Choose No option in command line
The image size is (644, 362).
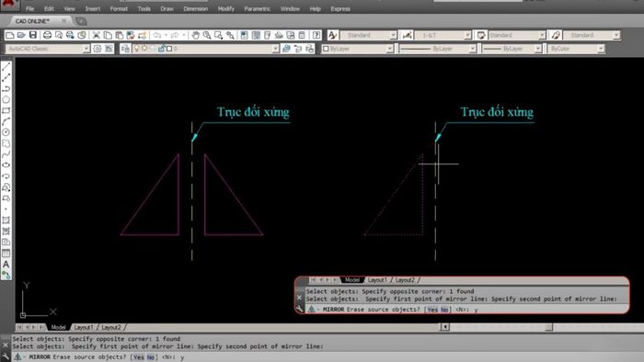151,357
